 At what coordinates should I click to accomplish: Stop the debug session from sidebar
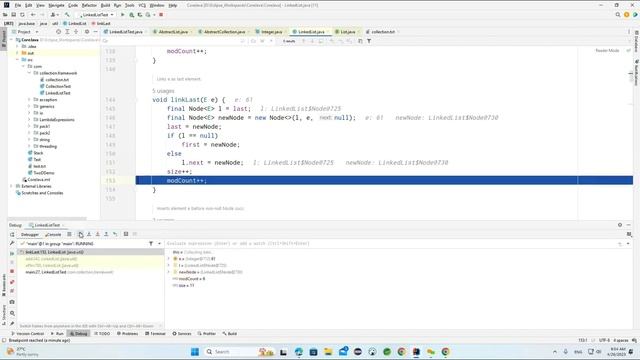click(12, 271)
